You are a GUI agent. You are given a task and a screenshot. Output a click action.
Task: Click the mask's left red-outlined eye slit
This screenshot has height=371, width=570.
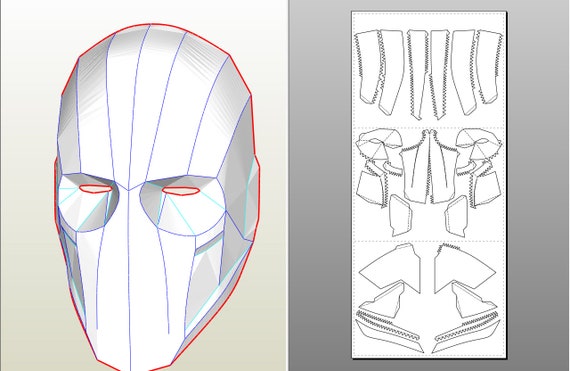(96, 189)
